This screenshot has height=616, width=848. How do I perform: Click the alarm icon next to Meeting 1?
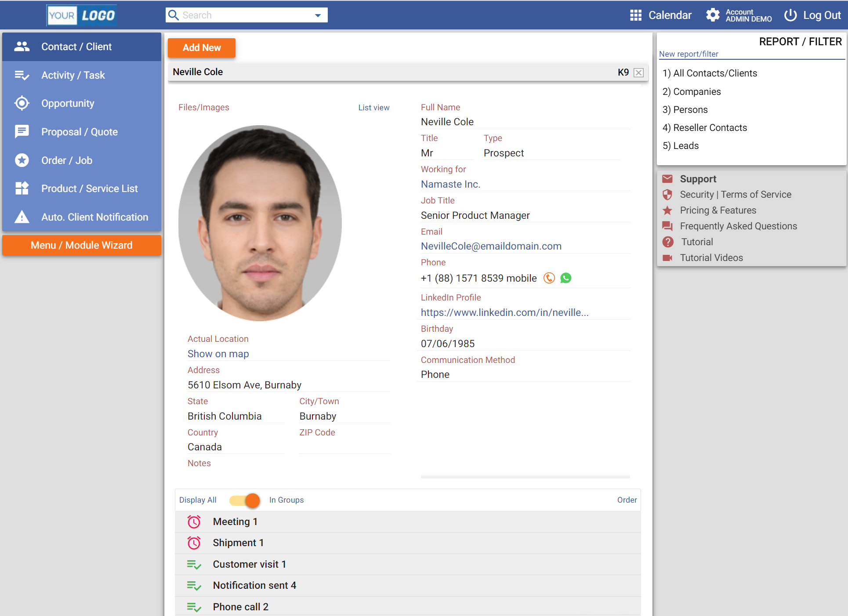click(x=194, y=522)
